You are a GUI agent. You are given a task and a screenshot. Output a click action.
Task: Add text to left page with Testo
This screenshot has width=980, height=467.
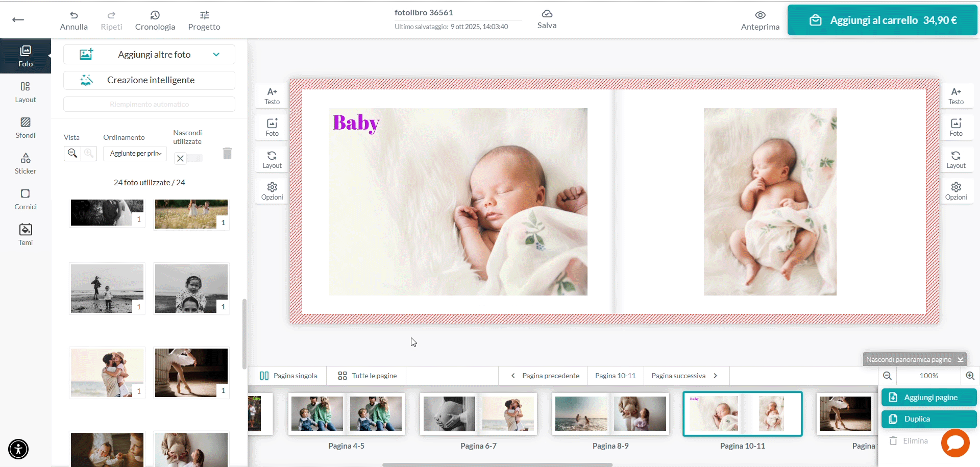[272, 95]
